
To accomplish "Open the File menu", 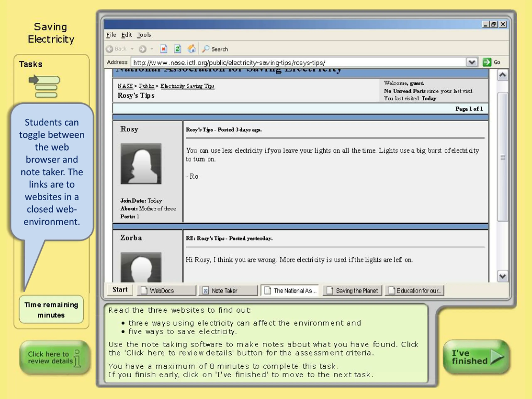I will [111, 35].
